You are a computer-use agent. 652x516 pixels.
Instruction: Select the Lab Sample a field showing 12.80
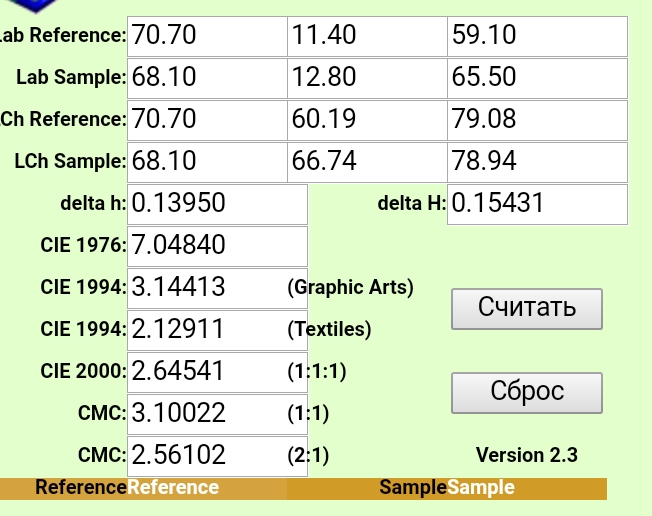coord(366,78)
